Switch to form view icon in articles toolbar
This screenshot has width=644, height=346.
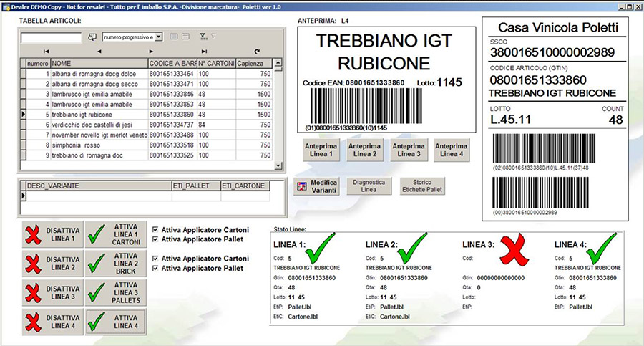[x=185, y=37]
